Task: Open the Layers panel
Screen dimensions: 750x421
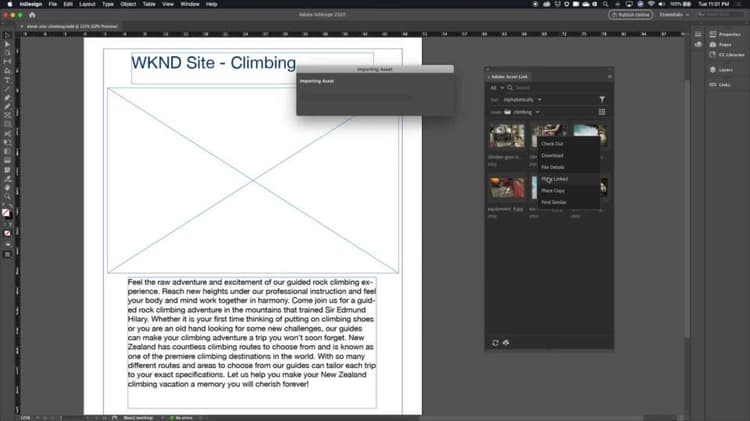Action: pos(721,70)
